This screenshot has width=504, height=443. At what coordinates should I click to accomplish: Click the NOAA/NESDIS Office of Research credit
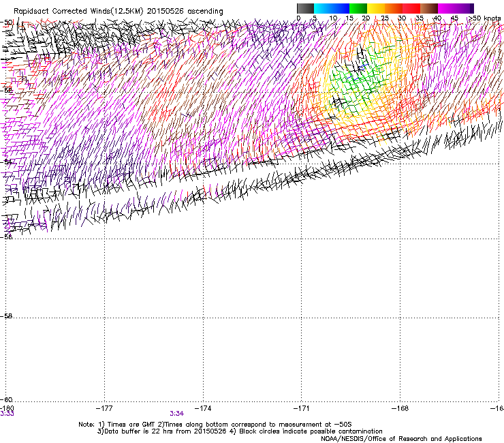(401, 439)
